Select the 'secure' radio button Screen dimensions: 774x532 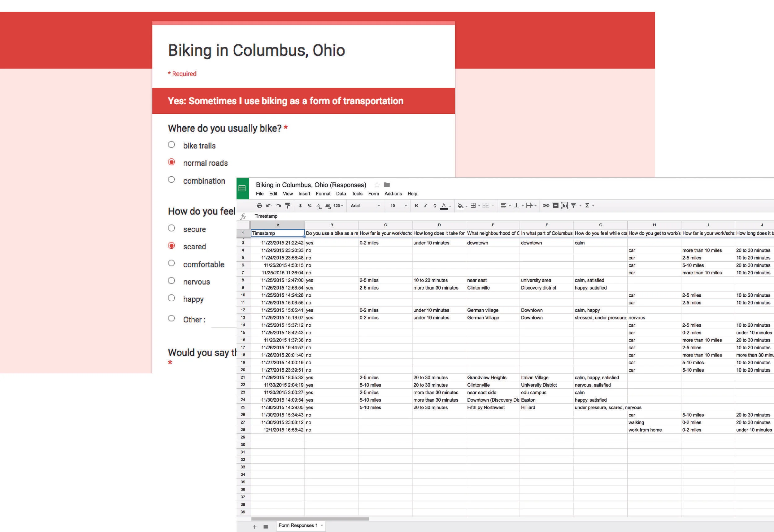(172, 228)
